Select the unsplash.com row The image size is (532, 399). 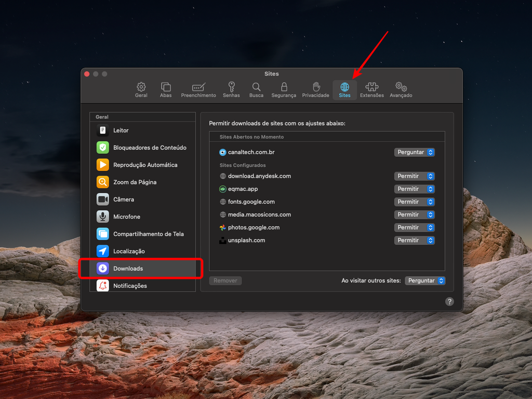point(327,241)
